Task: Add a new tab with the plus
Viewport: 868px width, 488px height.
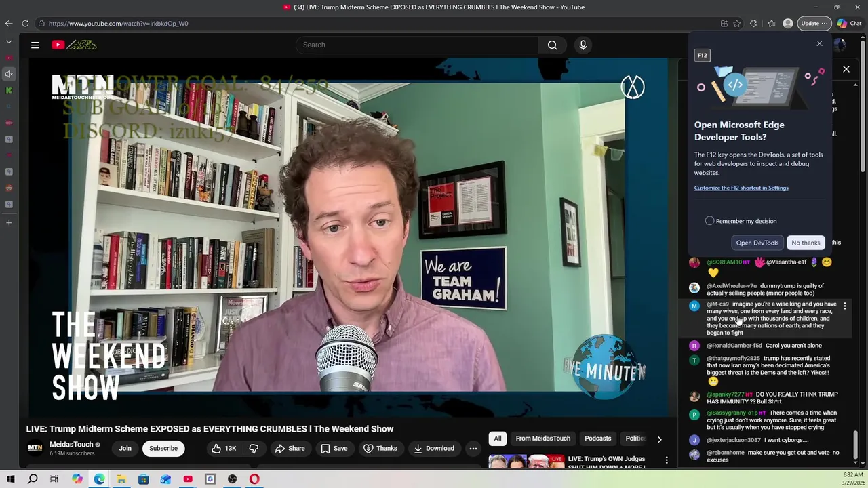Action: tap(9, 222)
